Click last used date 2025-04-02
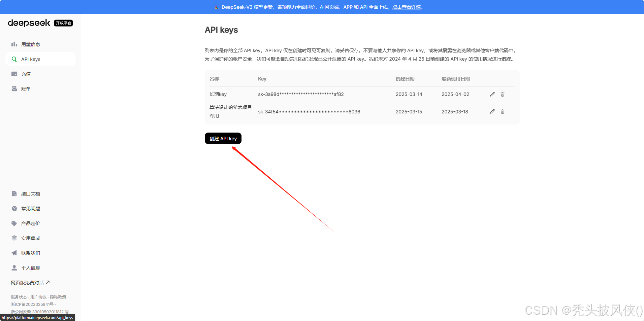644x321 pixels. pos(455,94)
